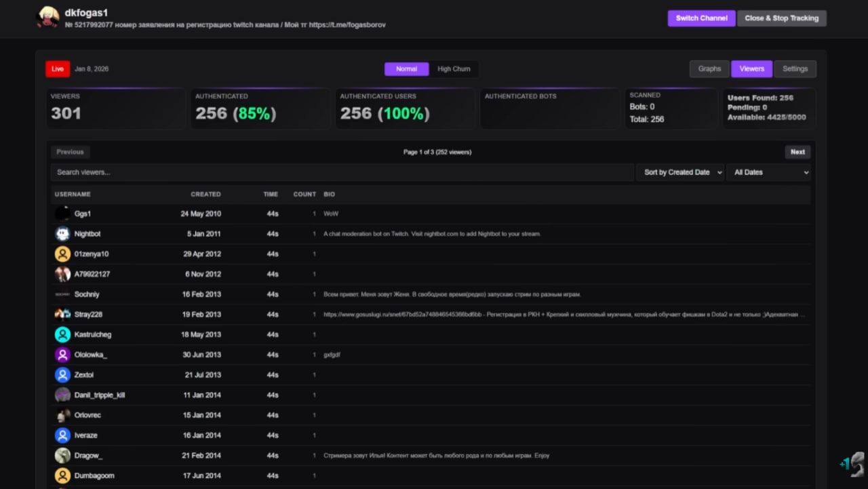
Task: Click Zextol's blue profile icon
Action: [62, 375]
